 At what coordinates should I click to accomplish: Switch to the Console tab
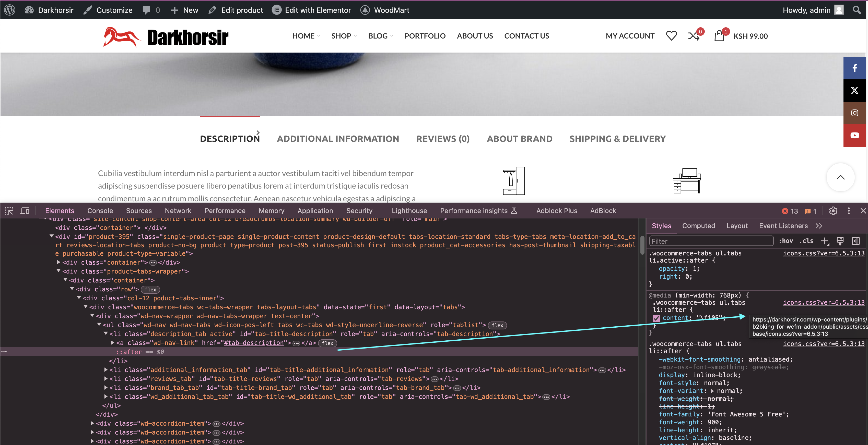pos(100,211)
